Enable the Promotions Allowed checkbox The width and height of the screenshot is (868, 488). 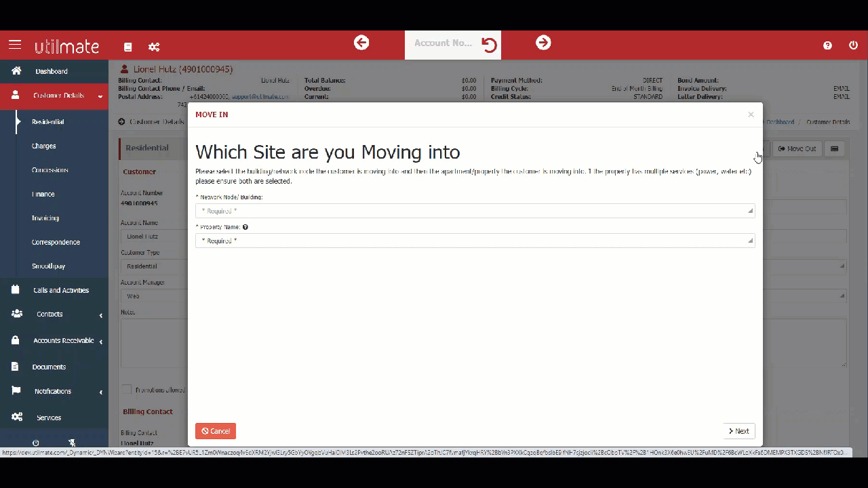[127, 390]
